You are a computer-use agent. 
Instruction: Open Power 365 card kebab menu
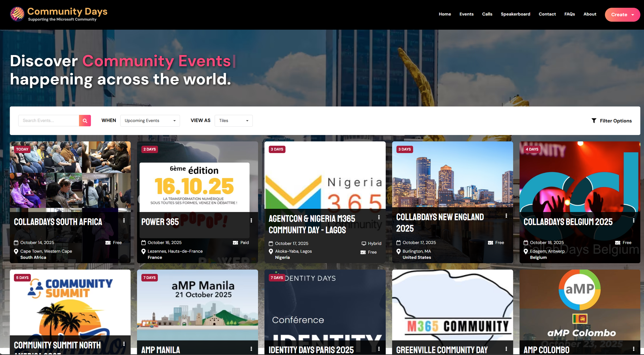pyautogui.click(x=251, y=221)
